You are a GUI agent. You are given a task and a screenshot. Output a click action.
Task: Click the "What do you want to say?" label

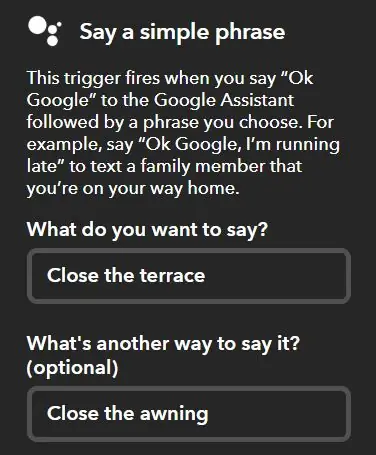tap(147, 229)
